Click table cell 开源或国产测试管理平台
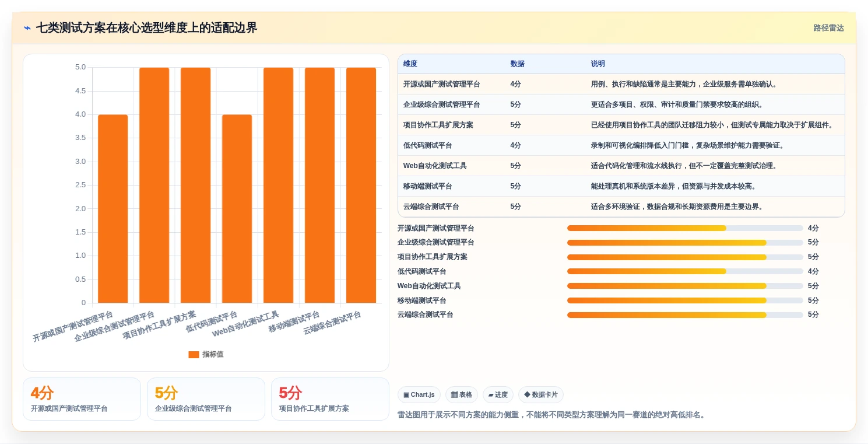Screen dimensions: 868x444 click(441, 84)
